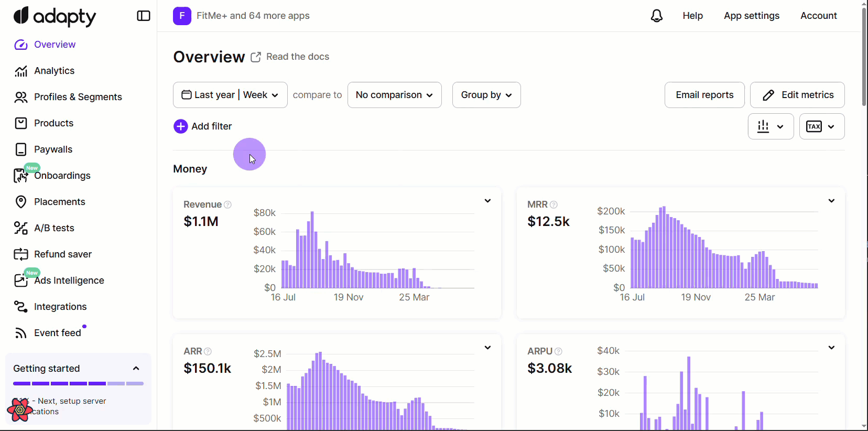The image size is (868, 431).
Task: Click the purple F app icon
Action: [182, 16]
